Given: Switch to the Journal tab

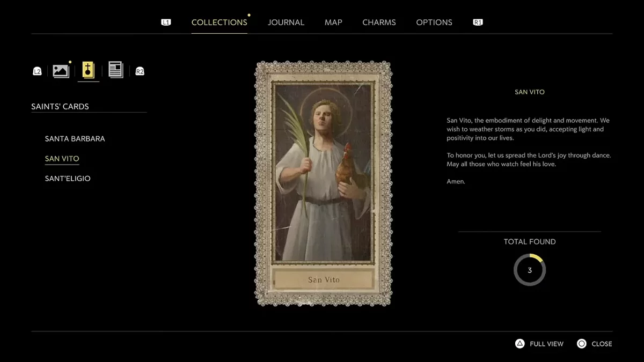Looking at the screenshot, I should [286, 23].
